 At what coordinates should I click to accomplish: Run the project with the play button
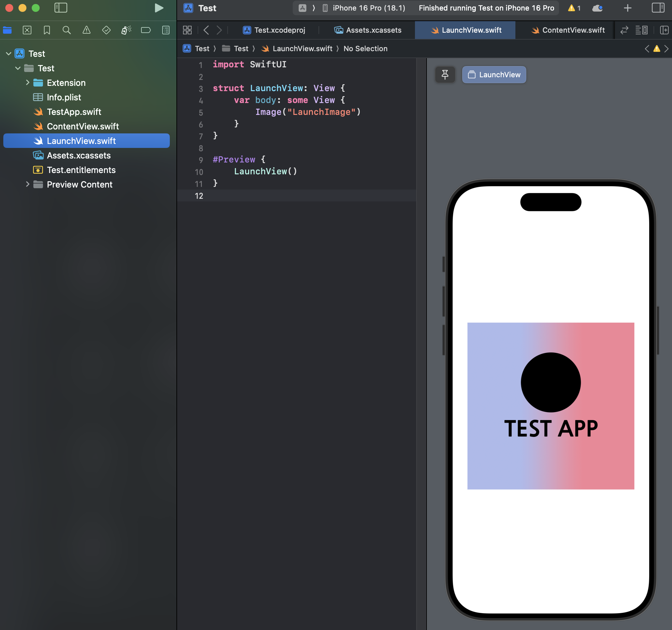click(159, 8)
